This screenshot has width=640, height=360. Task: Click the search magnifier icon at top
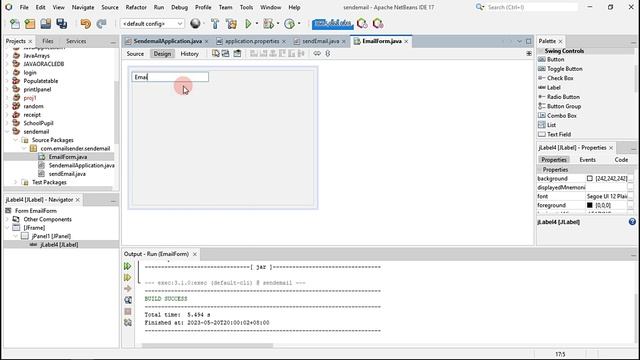pos(480,7)
